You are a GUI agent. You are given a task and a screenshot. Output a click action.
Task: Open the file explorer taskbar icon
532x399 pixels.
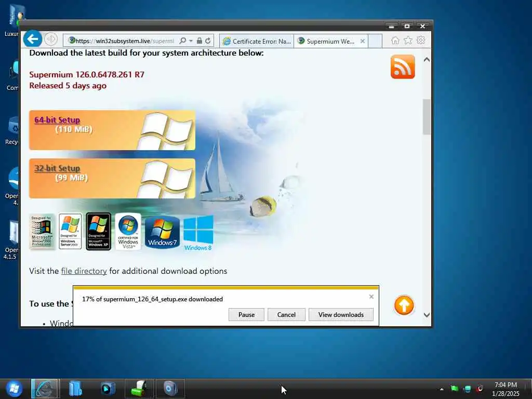coord(75,388)
